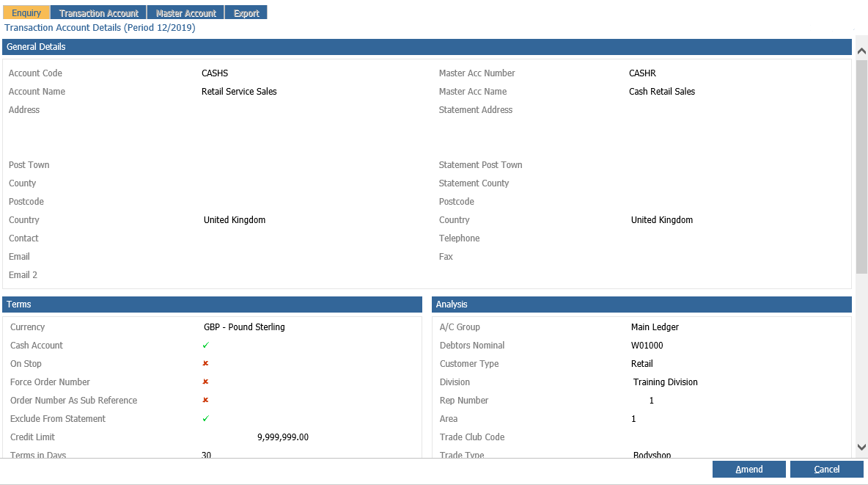The image size is (868, 485).
Task: Click the Statement Post Town label
Action: pyautogui.click(x=480, y=164)
